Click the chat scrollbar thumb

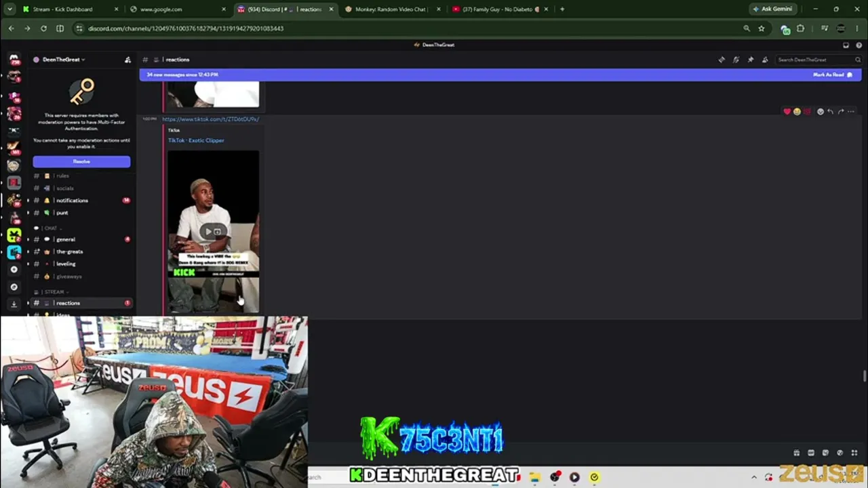pos(864,376)
